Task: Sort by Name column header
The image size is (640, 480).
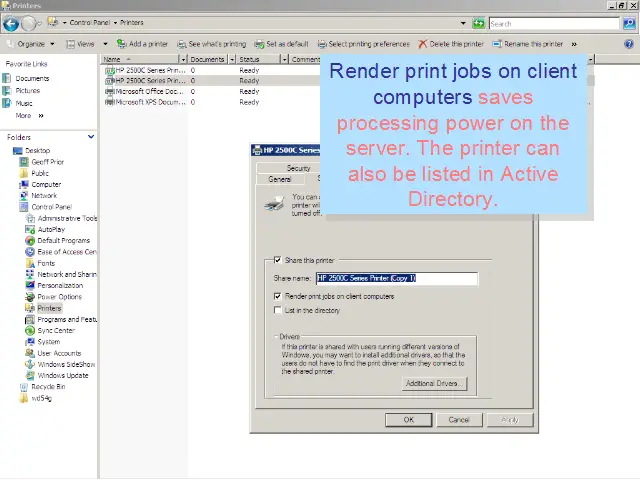Action: (x=140, y=59)
